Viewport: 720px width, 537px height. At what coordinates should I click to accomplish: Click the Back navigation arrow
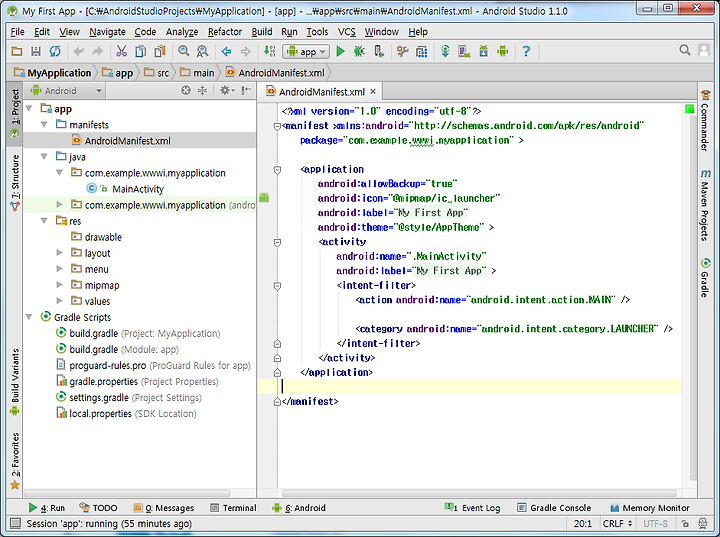pyautogui.click(x=226, y=51)
